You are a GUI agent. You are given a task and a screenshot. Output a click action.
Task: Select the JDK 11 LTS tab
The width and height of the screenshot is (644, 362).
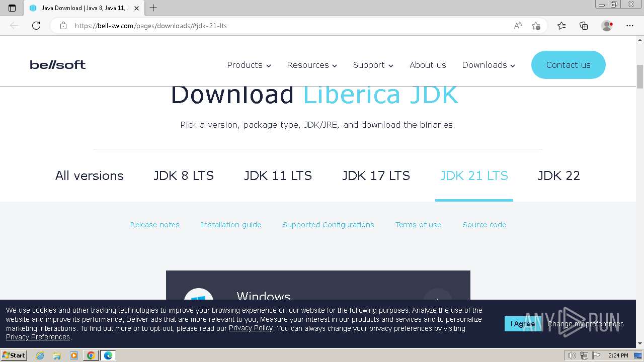[278, 175]
